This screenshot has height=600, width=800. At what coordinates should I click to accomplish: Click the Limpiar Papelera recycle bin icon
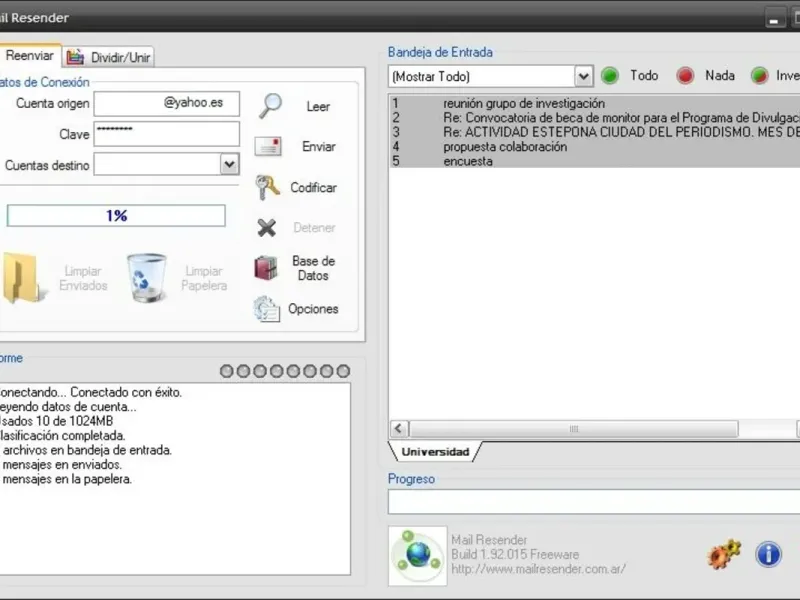pyautogui.click(x=146, y=278)
